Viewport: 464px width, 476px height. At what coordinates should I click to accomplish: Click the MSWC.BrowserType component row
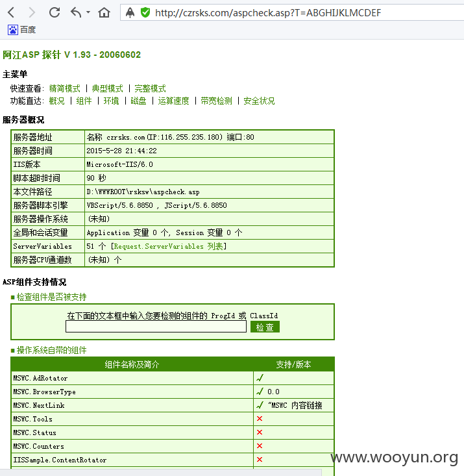[173, 392]
